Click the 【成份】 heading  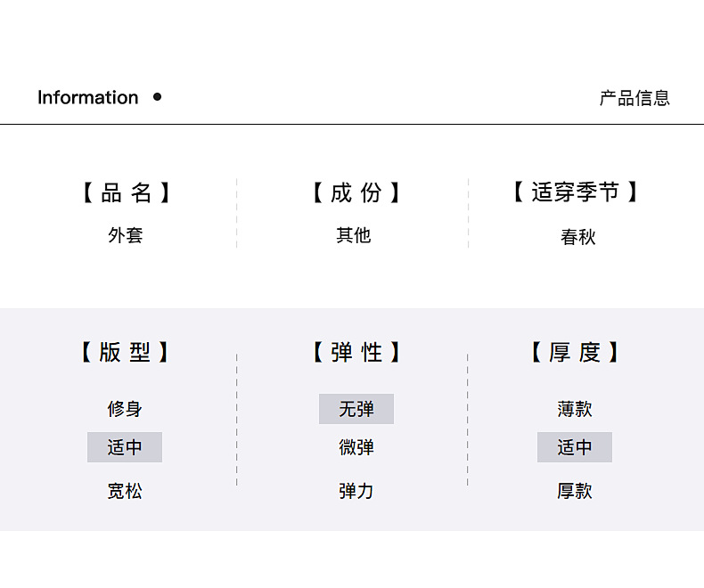tap(356, 192)
